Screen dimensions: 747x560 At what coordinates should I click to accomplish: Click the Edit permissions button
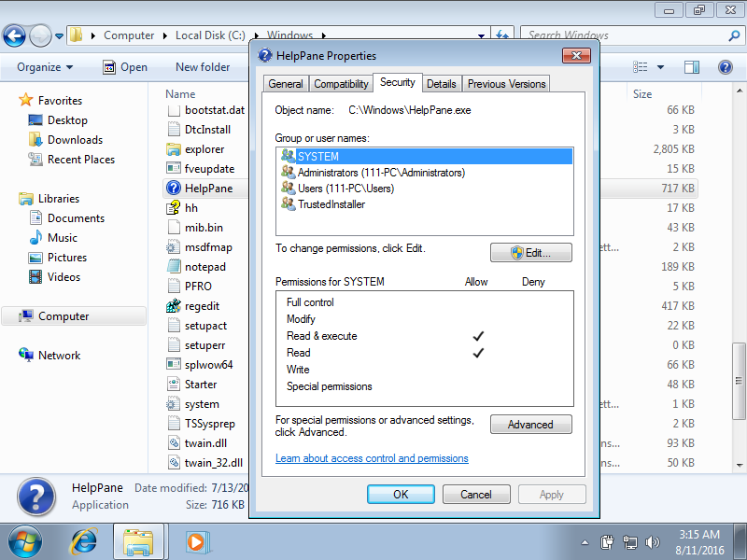530,253
